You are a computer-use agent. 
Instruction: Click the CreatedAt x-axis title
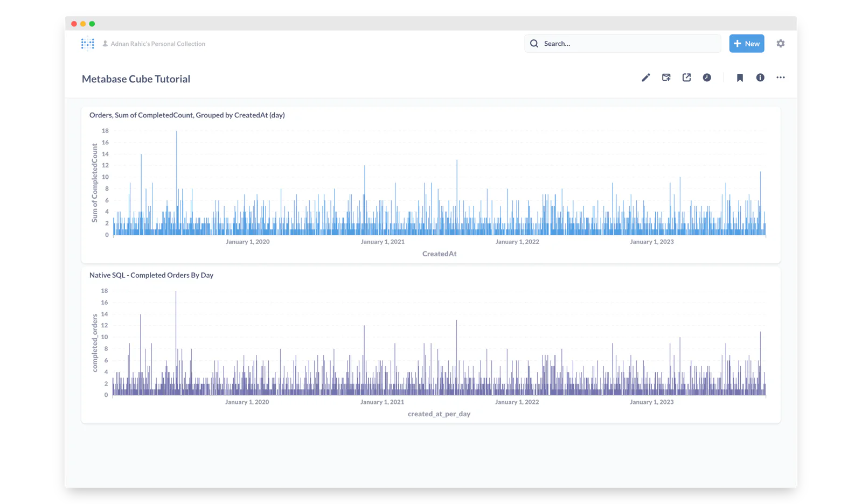[440, 254]
